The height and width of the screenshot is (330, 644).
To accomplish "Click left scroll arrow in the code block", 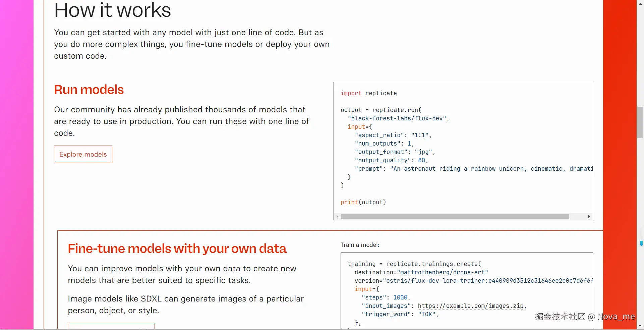I will [338, 217].
